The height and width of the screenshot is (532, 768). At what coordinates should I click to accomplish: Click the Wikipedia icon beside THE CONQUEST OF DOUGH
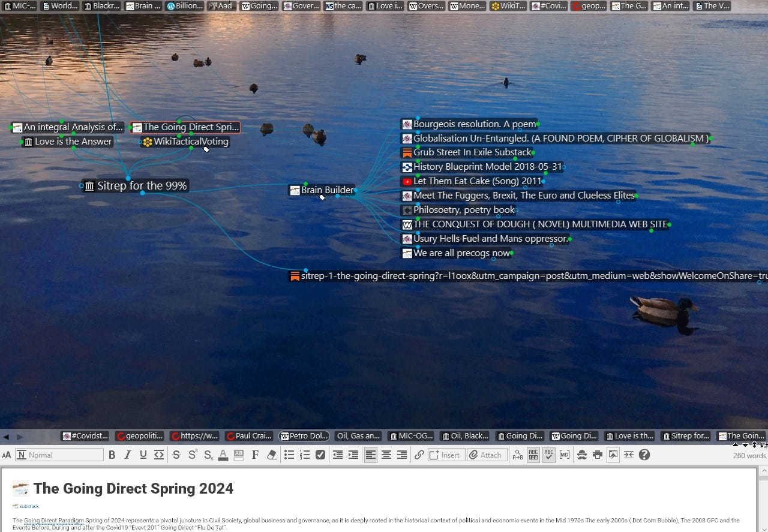click(407, 225)
